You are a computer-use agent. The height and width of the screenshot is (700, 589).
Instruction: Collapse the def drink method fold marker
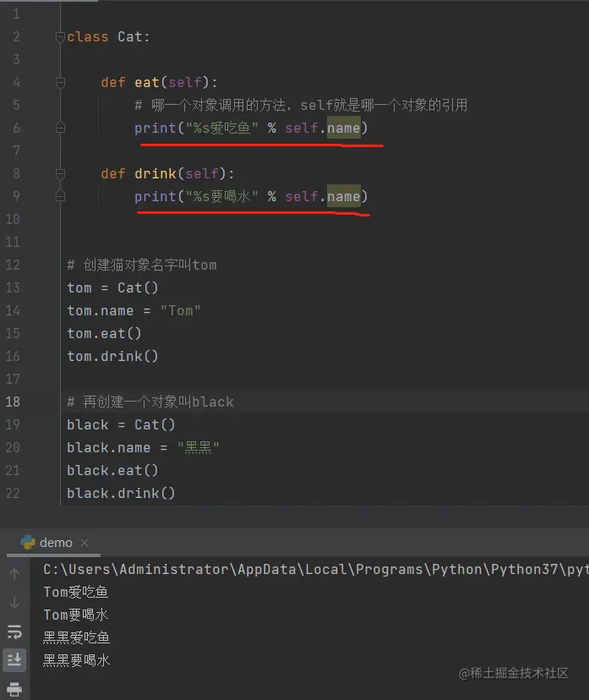[x=60, y=173]
